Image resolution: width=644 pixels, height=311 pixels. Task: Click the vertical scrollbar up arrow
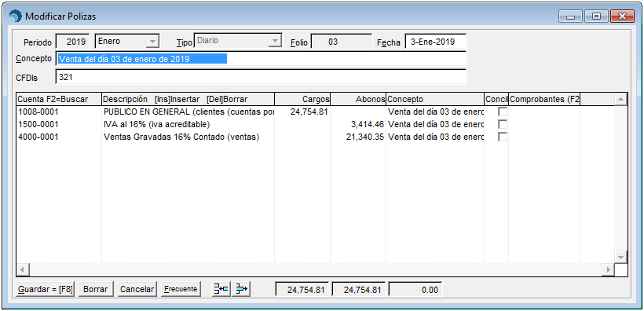[620, 99]
